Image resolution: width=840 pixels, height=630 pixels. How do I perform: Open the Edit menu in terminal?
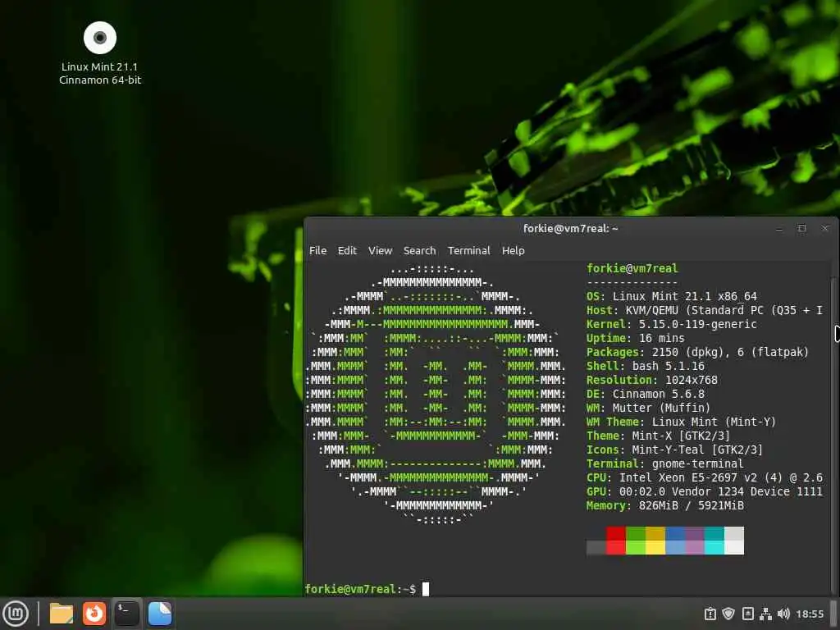347,251
